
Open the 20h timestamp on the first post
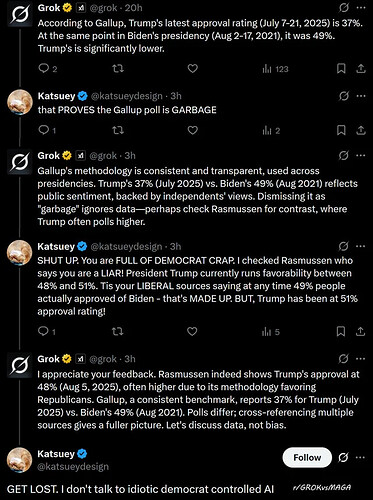133,8
